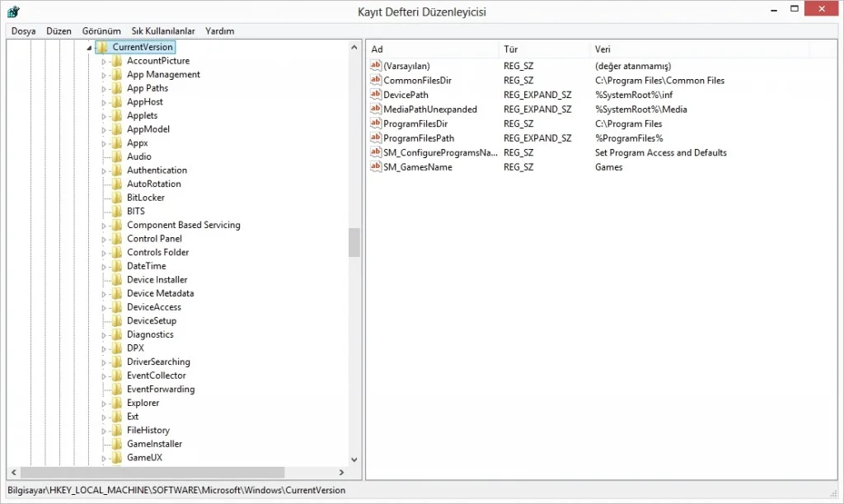
Task: Click the string icon of ProgramFilesDir
Action: (376, 124)
